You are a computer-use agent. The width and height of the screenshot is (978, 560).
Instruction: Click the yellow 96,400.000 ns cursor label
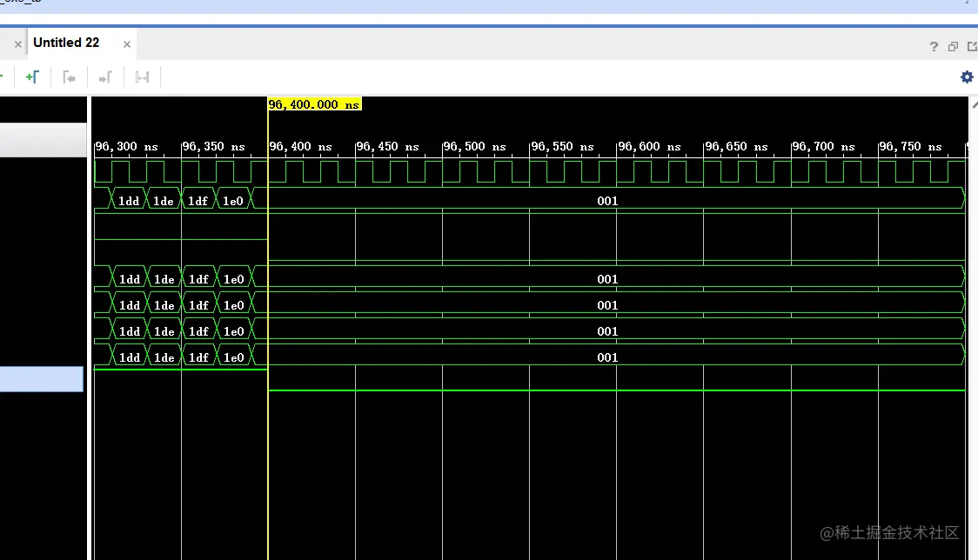[314, 104]
